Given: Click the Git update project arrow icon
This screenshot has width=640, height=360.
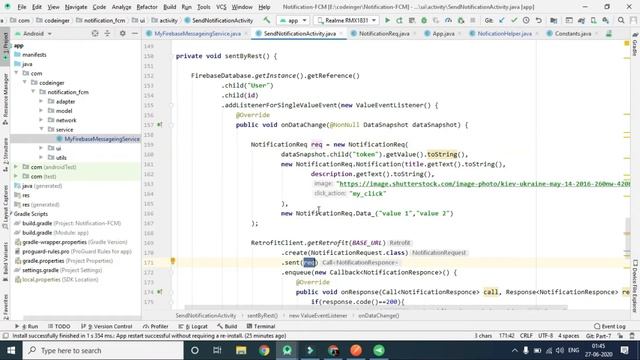Looking at the screenshot, I should click(502, 20).
